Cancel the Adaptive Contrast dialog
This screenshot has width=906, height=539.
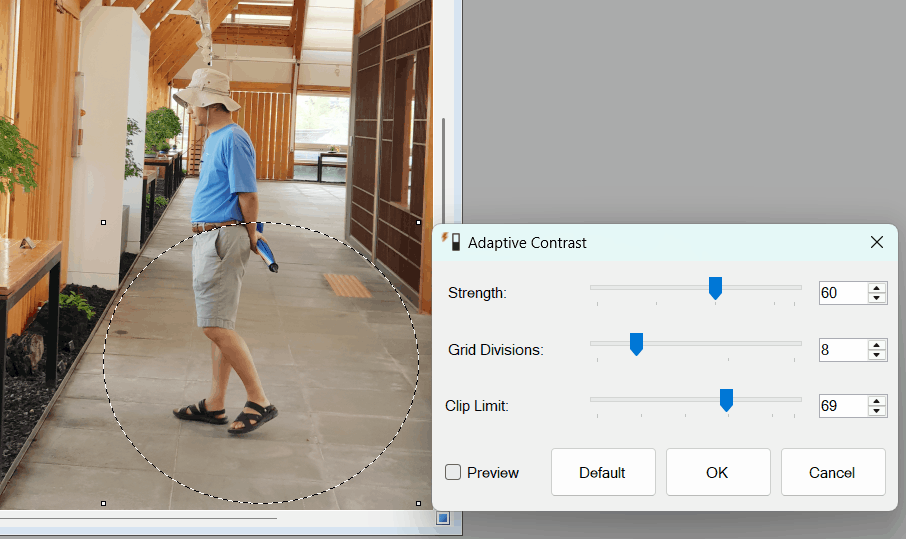[833, 472]
